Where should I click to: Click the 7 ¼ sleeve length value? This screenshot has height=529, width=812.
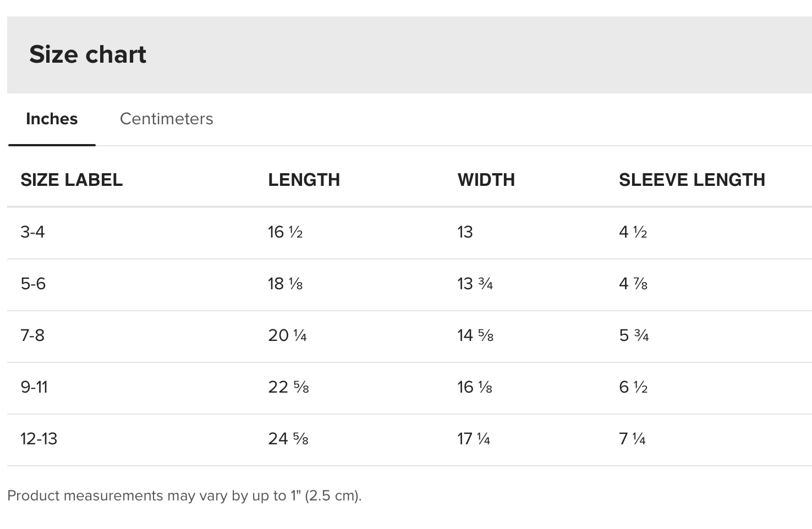[632, 439]
